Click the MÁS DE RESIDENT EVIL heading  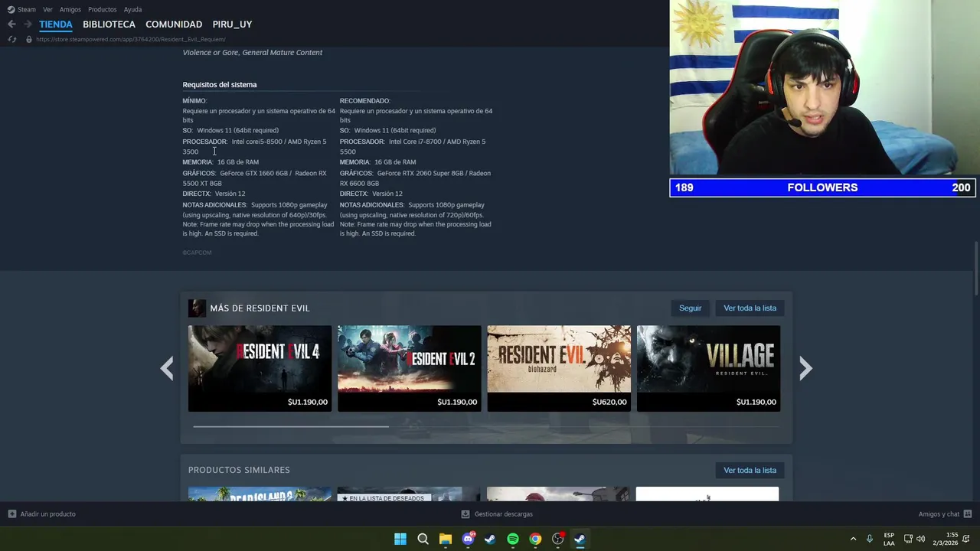(x=260, y=308)
